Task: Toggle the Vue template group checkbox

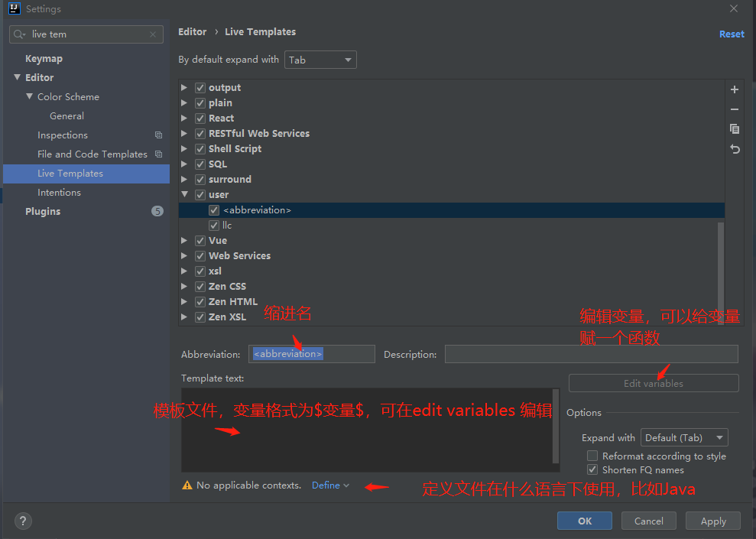Action: 200,241
